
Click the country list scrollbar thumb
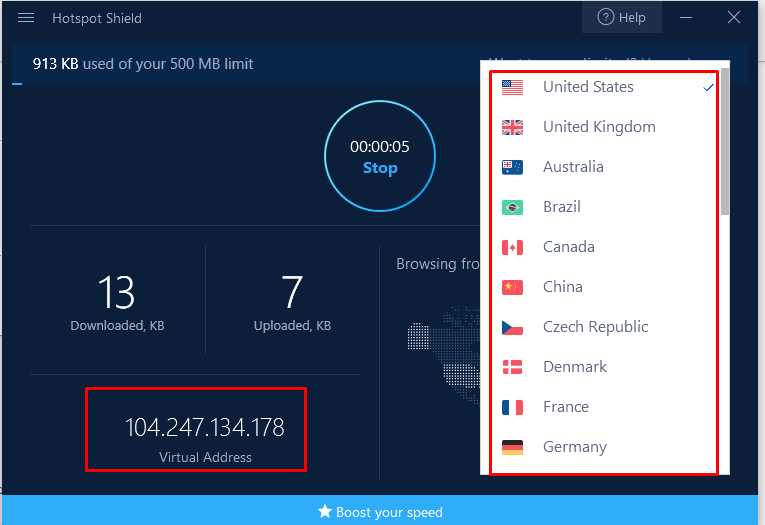click(725, 141)
